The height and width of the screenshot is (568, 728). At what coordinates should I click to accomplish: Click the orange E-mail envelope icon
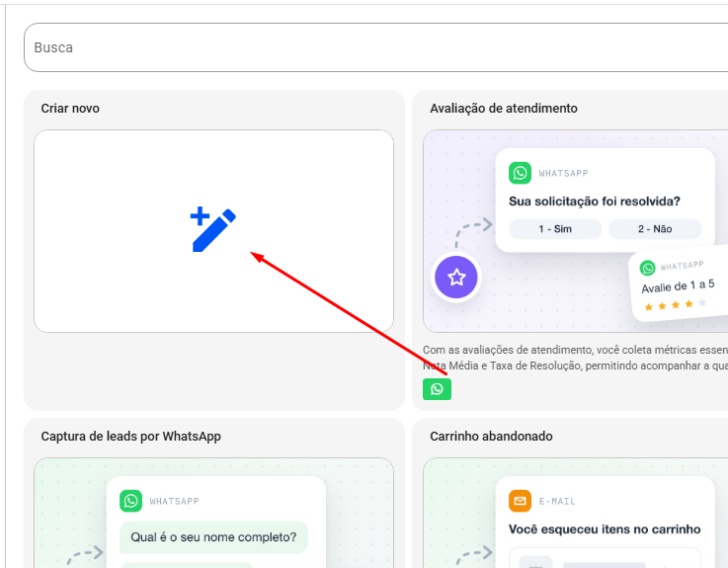click(x=520, y=501)
